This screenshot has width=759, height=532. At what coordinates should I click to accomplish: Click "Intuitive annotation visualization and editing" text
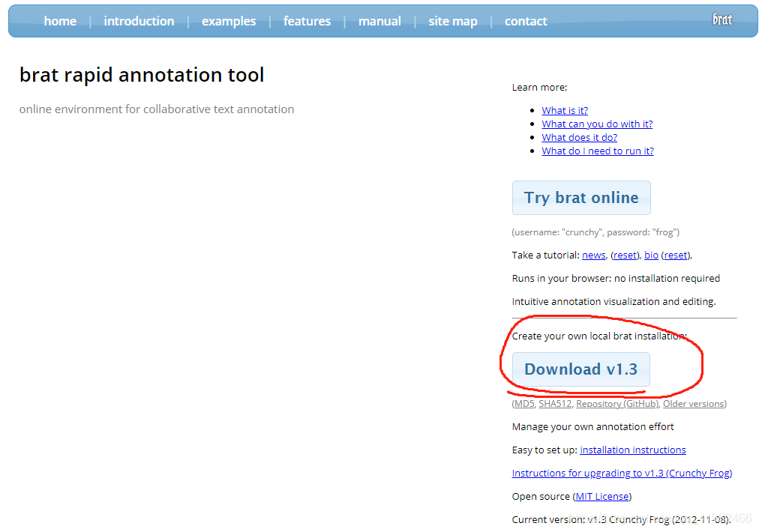(x=613, y=301)
